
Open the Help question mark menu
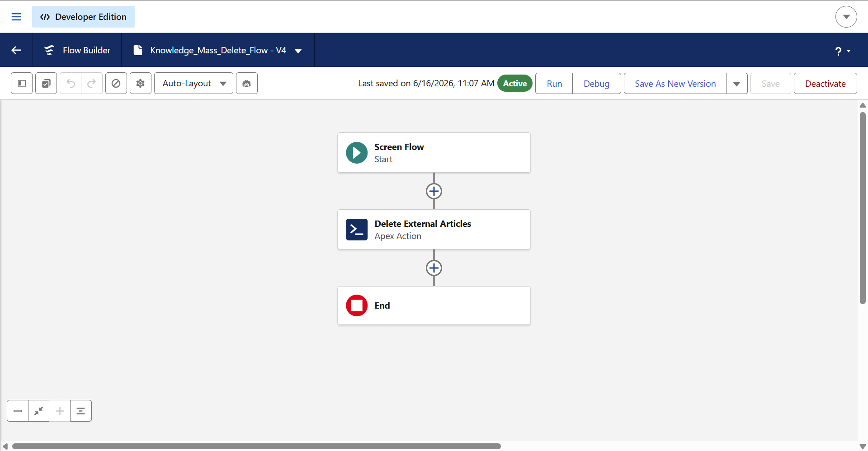[x=842, y=51]
